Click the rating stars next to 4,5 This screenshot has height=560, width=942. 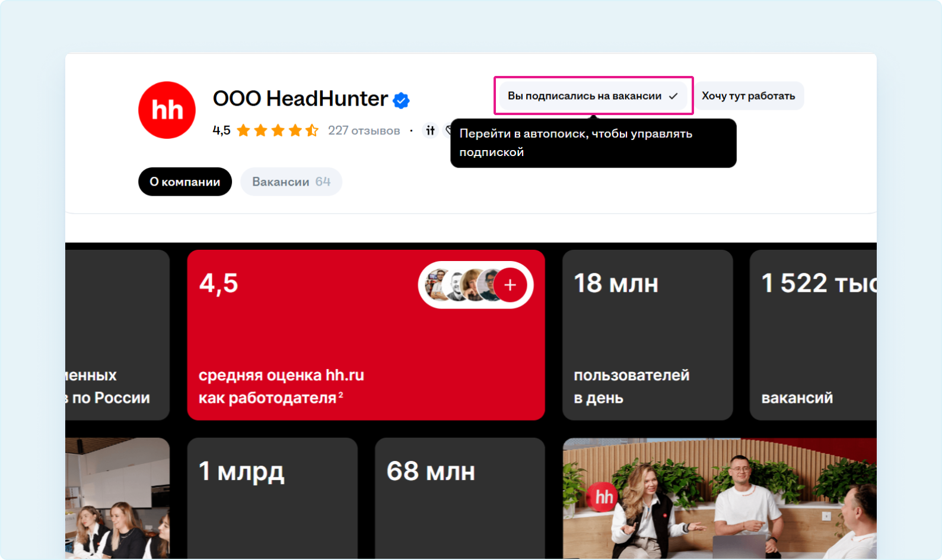277,131
